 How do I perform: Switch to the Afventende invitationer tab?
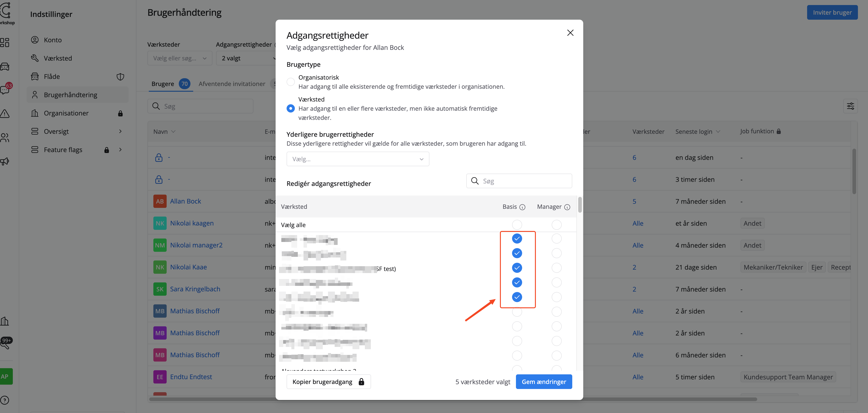232,84
